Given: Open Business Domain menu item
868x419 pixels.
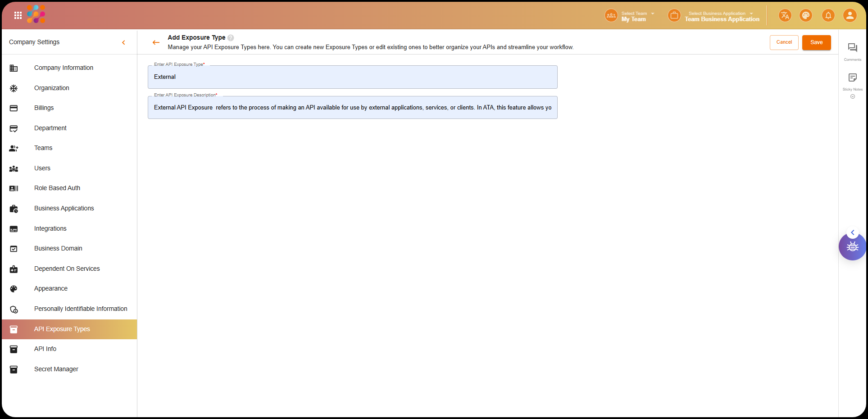Looking at the screenshot, I should coord(58,249).
